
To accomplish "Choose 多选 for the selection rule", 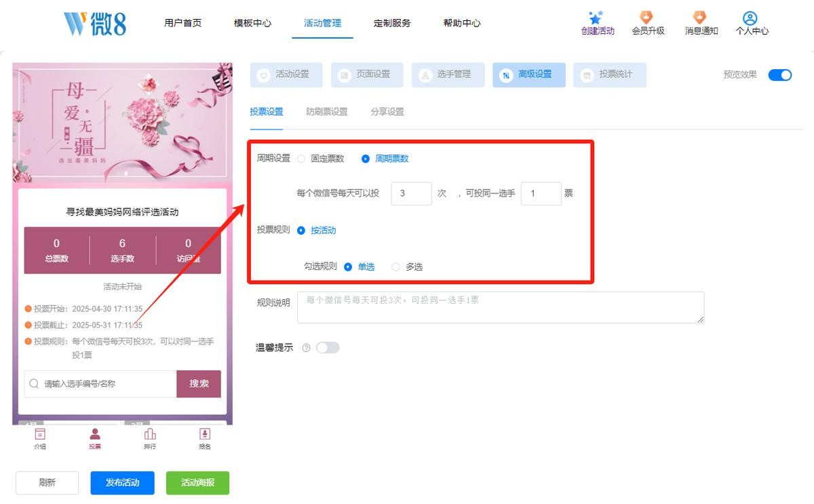I will pyautogui.click(x=396, y=267).
